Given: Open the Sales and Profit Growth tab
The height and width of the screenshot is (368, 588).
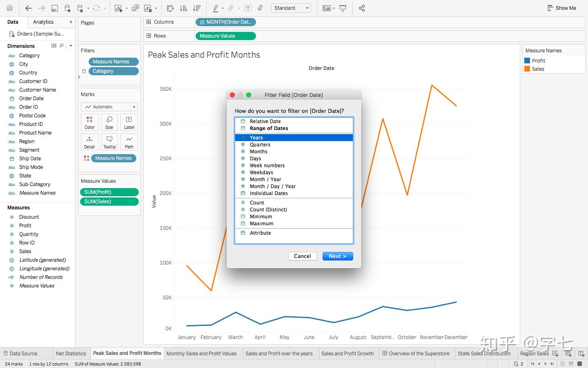Looking at the screenshot, I should (347, 353).
